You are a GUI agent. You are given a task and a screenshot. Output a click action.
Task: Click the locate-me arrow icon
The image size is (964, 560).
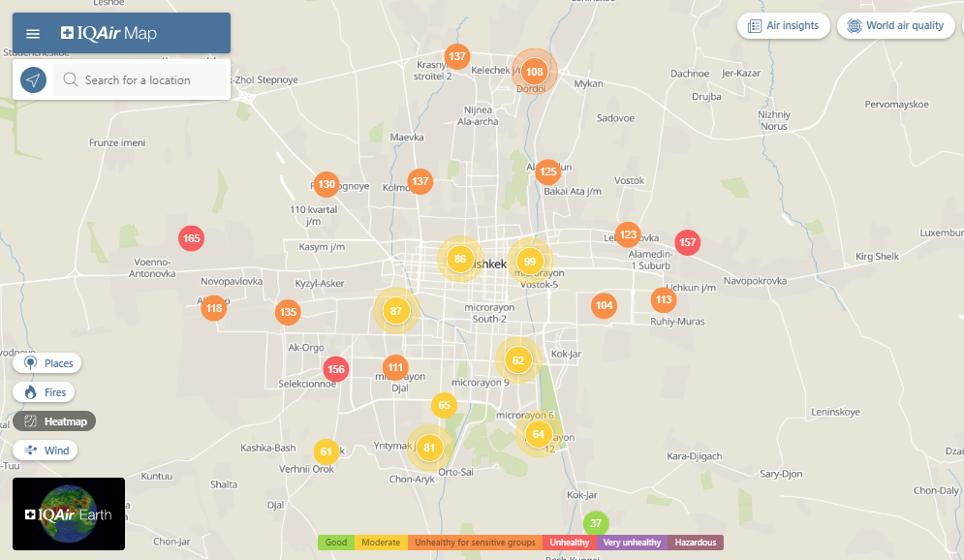[34, 80]
